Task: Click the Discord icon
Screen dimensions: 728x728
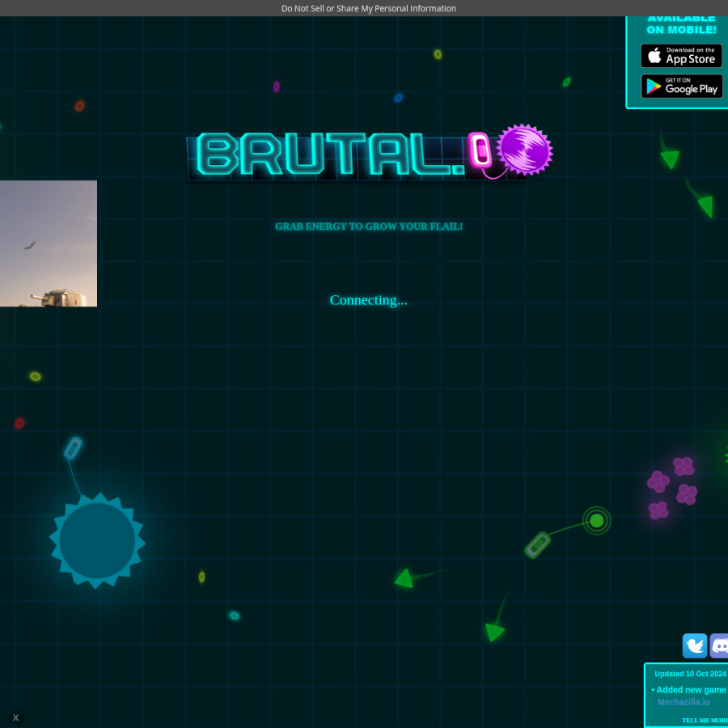Action: 719,645
